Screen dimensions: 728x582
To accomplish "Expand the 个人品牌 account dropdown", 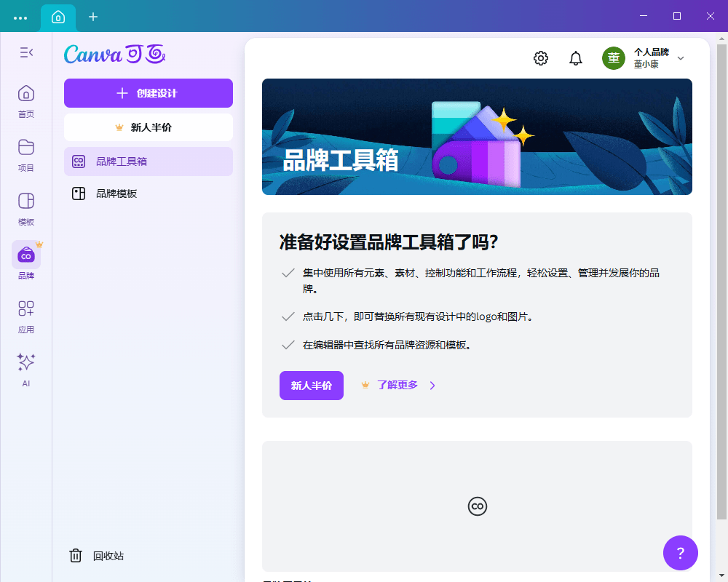I will click(681, 57).
